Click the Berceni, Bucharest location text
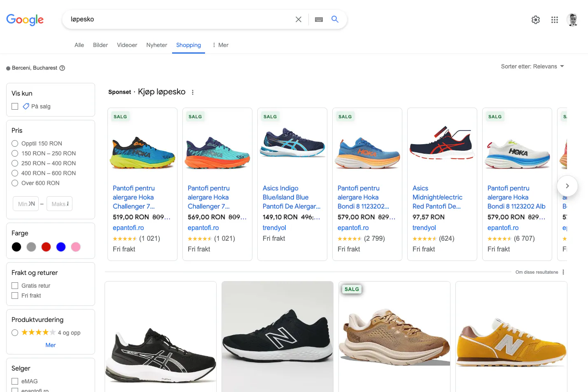The height and width of the screenshot is (392, 588). (35, 68)
